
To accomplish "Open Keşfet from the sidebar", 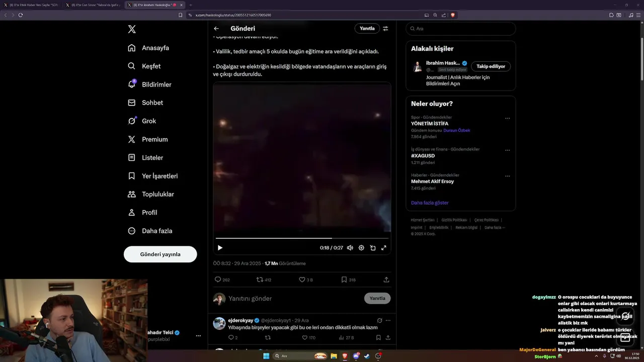I will tap(145, 66).
